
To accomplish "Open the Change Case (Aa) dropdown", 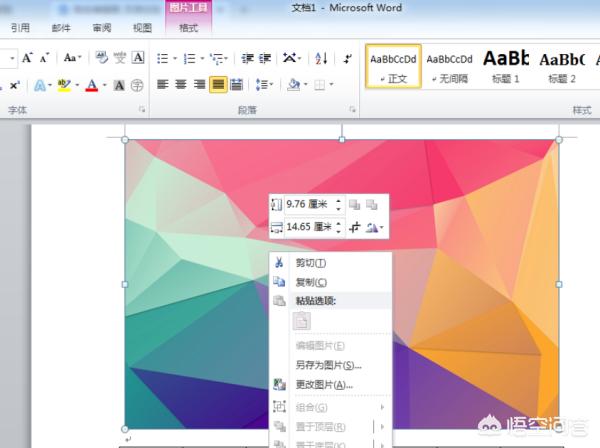I will point(72,58).
